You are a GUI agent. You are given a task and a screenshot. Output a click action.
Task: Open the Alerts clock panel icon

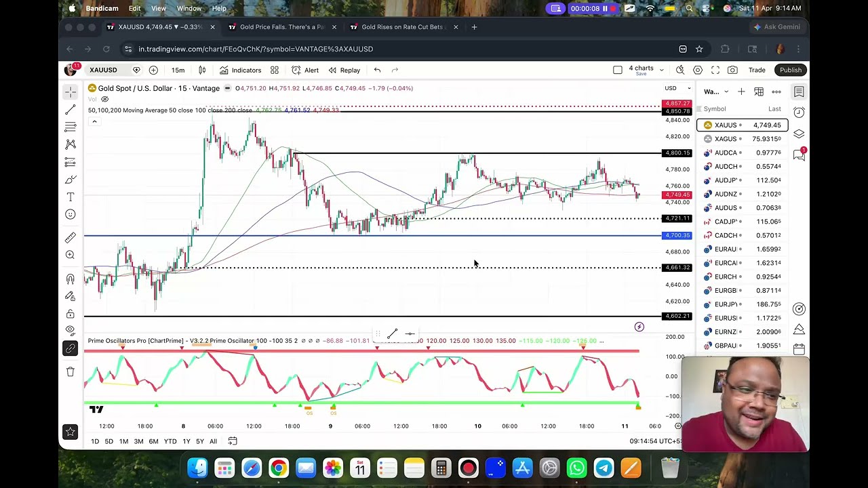[799, 113]
